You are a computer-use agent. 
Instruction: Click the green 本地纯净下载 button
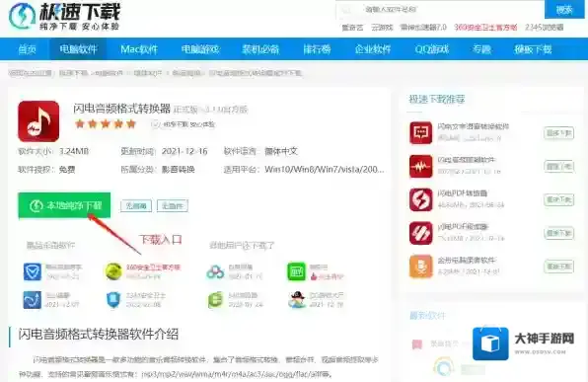64,205
